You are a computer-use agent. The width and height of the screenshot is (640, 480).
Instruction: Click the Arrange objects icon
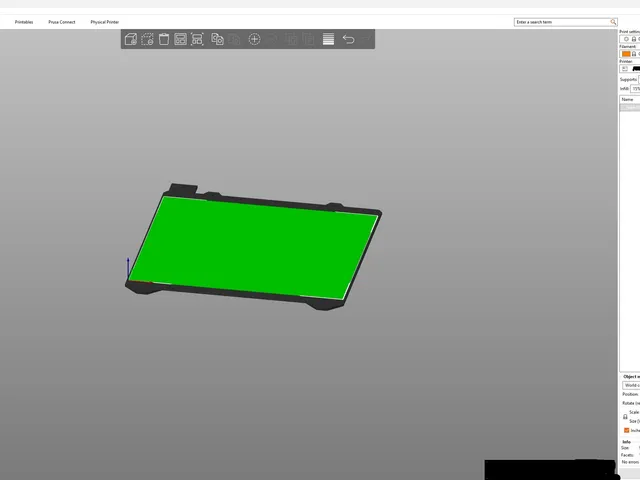click(x=180, y=39)
